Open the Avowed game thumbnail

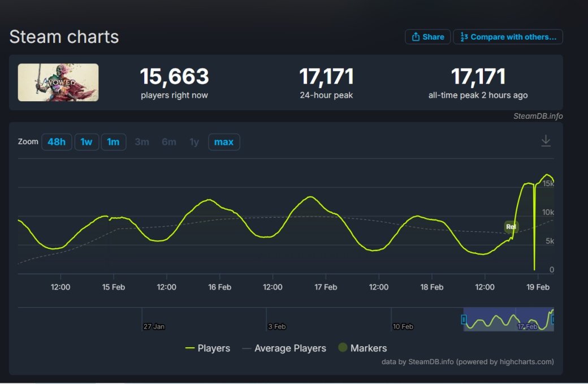(58, 82)
